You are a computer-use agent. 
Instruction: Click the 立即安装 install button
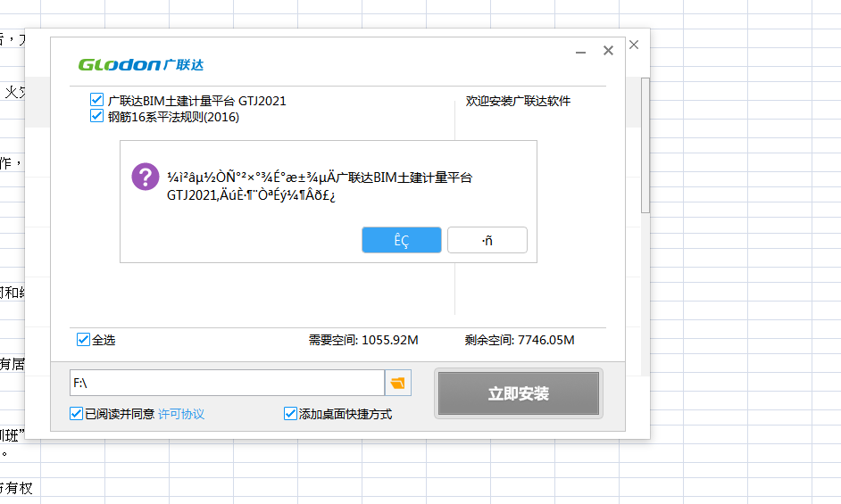[519, 393]
